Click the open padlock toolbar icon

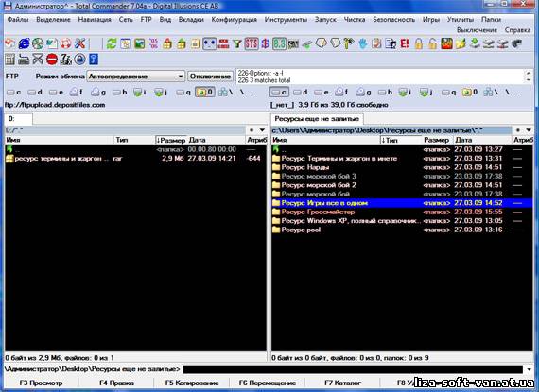point(432,44)
